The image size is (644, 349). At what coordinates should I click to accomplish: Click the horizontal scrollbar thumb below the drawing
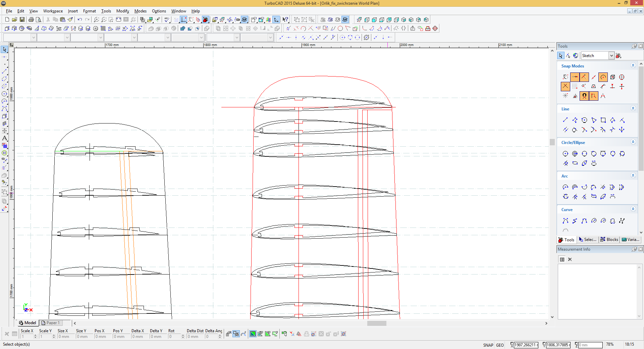(376, 323)
